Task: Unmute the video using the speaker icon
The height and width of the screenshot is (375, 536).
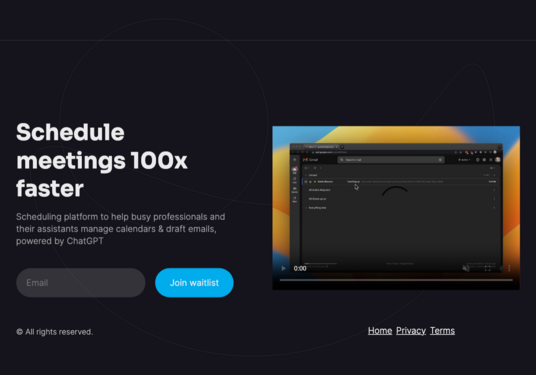Action: coord(466,268)
